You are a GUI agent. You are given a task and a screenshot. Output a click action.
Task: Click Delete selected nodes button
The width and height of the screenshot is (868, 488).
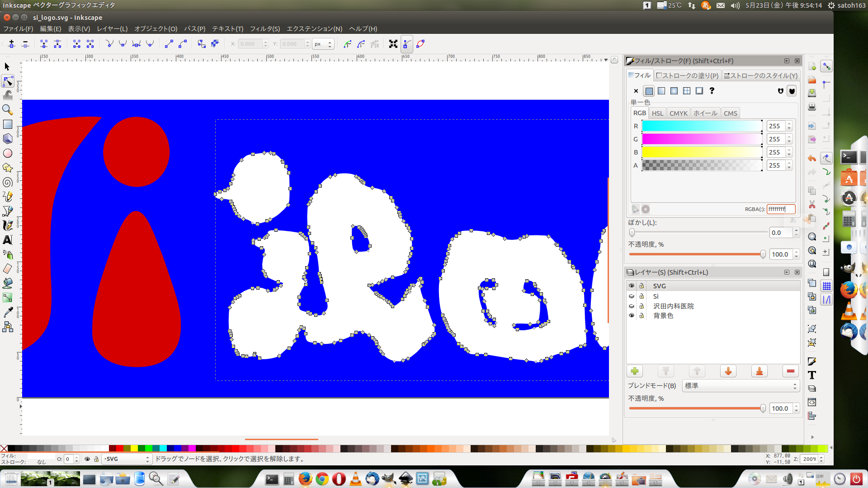click(x=25, y=44)
